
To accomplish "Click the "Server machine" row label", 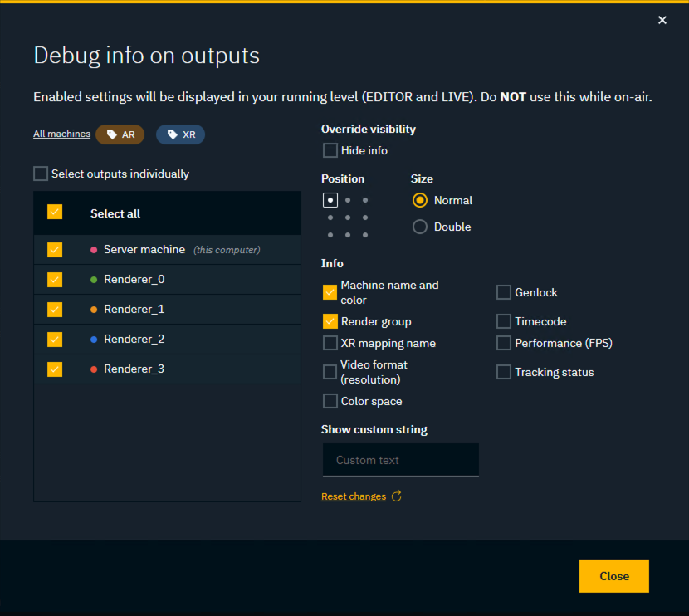I will (x=144, y=250).
